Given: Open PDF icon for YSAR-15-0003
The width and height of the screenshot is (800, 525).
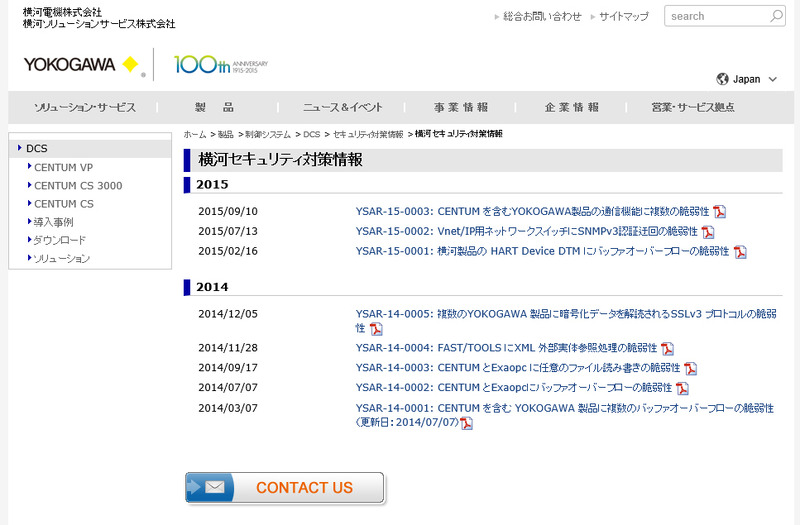Looking at the screenshot, I should 719,212.
